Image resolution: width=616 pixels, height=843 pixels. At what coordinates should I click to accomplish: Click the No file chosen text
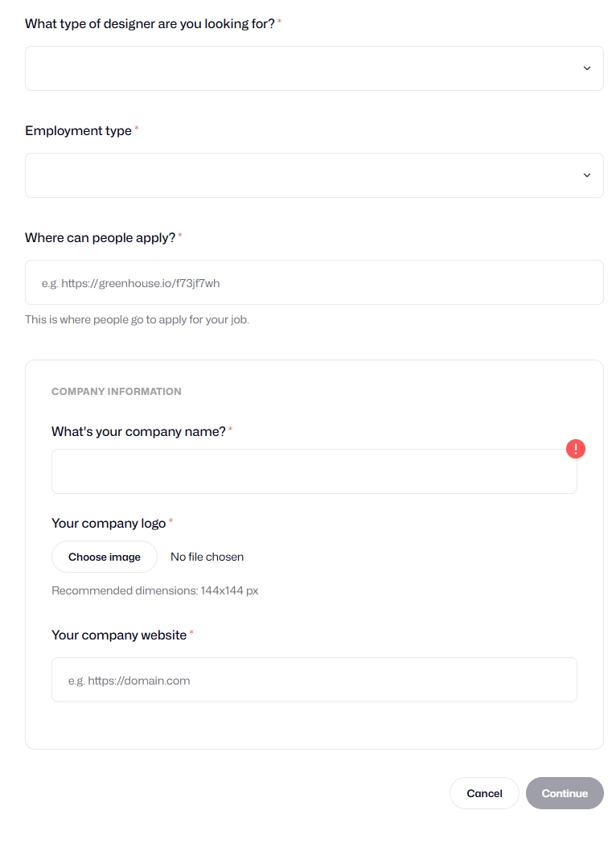coord(207,557)
